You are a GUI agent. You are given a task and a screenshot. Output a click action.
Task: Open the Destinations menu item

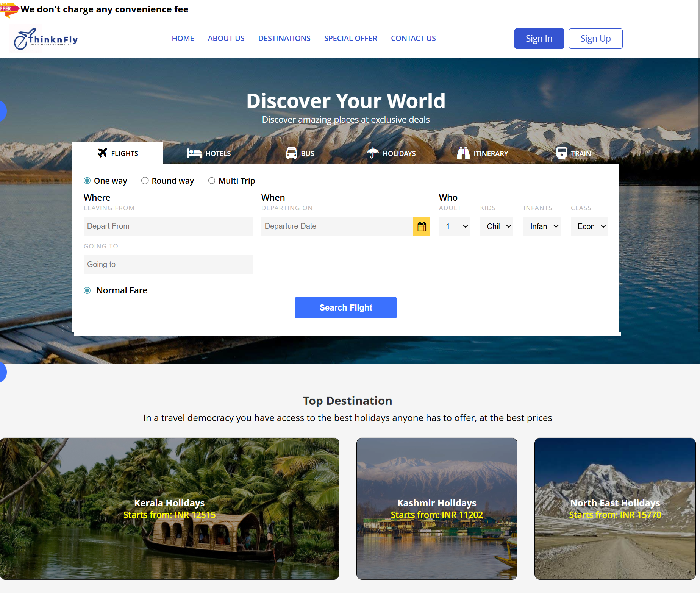[x=284, y=38]
